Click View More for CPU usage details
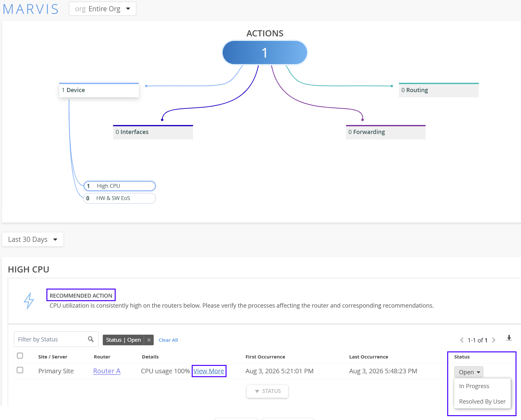521x420 pixels. coord(209,371)
